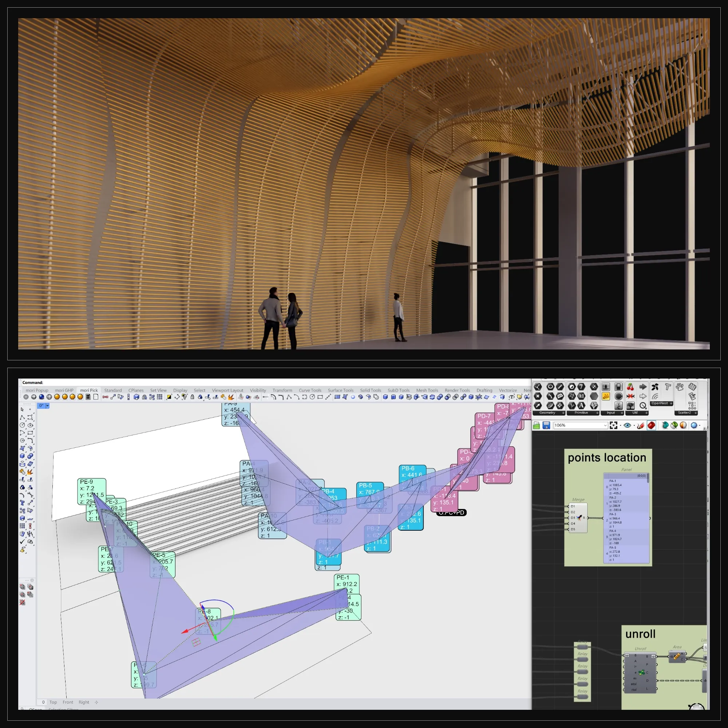Toggle the teal wireframe preview icon
The image size is (728, 728).
click(665, 426)
